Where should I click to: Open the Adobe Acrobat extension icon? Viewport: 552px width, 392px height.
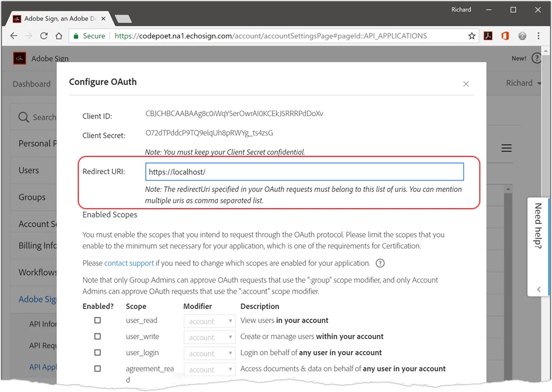point(488,36)
